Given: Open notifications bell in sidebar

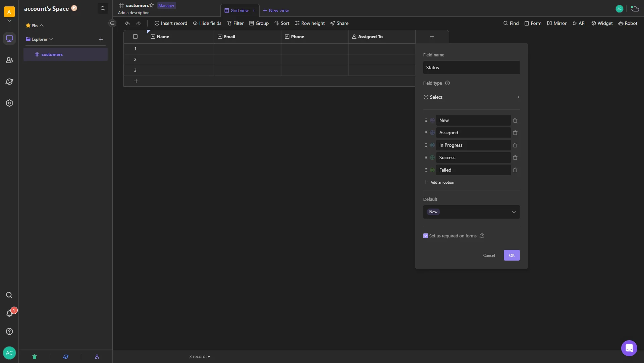Looking at the screenshot, I should [9, 313].
